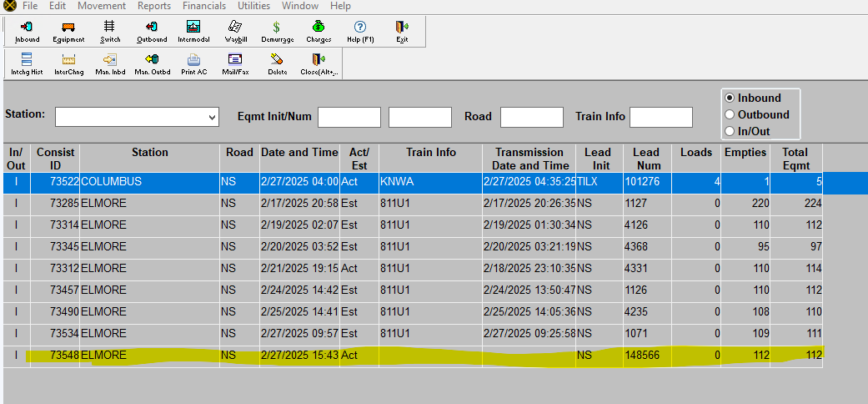Image resolution: width=868 pixels, height=404 pixels.
Task: Select consist ID 73314 cell
Action: tap(55, 225)
